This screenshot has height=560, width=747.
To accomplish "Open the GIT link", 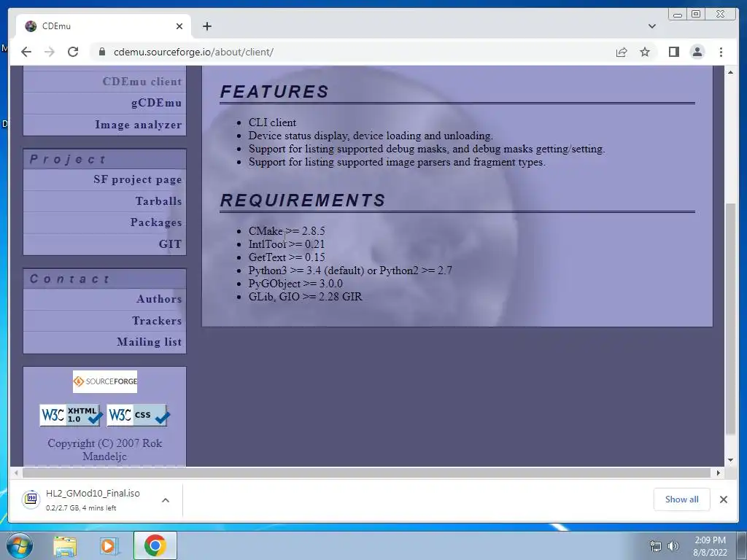I will (170, 244).
